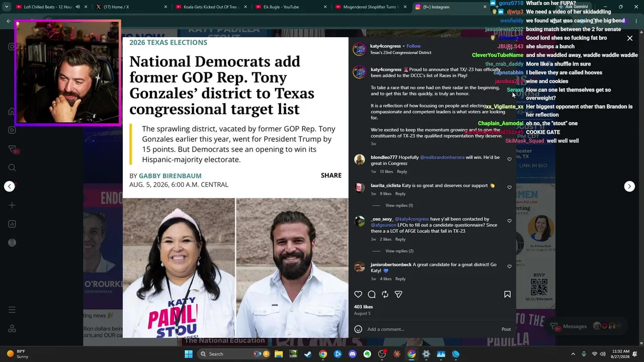View the 403 likes list
The width and height of the screenshot is (644, 362).
[363, 307]
